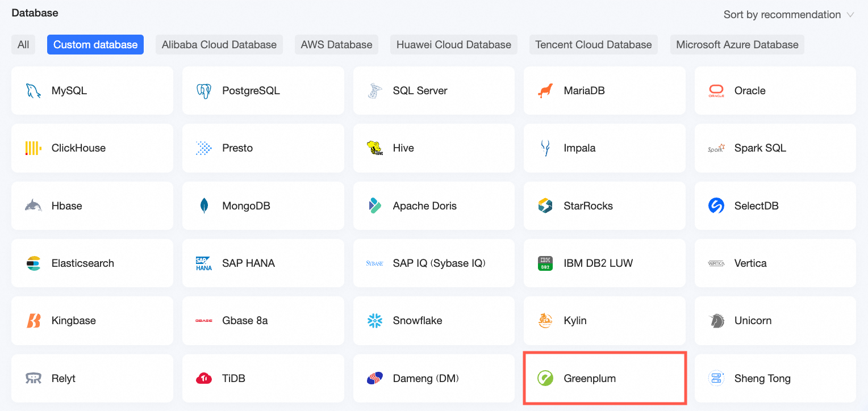
Task: Switch to Microsoft Azure Database tab
Action: [737, 45]
